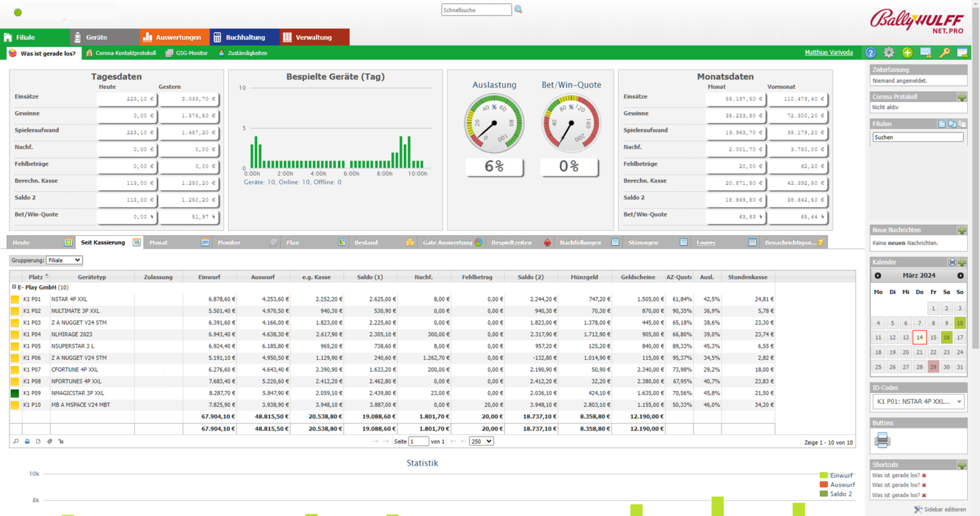Click the search magnifier next to Schnellsuche
Screen dimensions: 980x516
[x=518, y=10]
